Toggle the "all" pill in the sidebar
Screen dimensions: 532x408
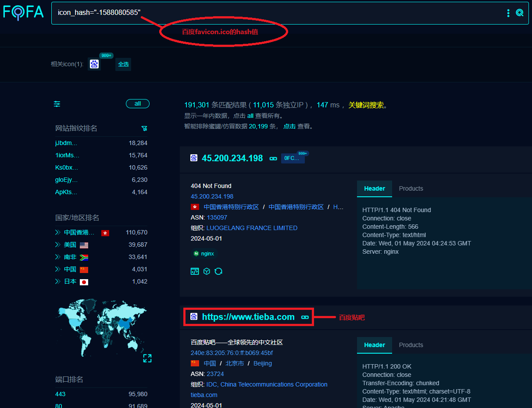click(x=138, y=104)
